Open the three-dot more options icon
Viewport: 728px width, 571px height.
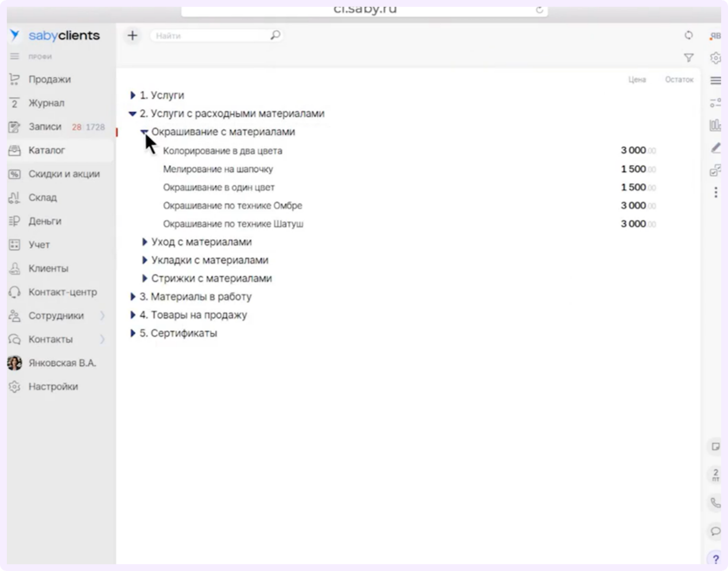pyautogui.click(x=716, y=192)
